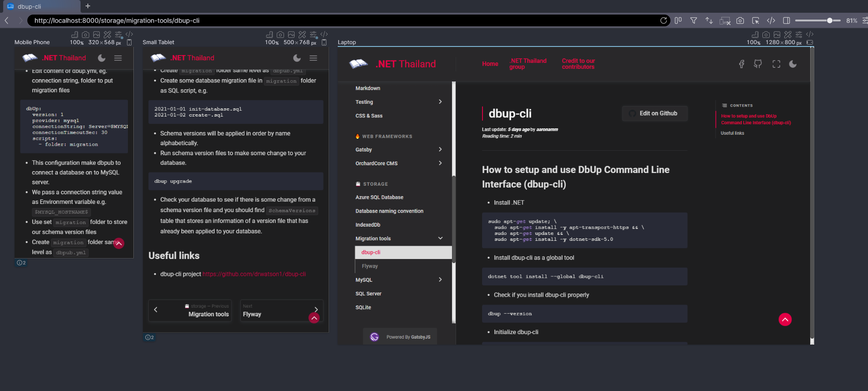Take screenshot of all devices from top toolbar
The image size is (868, 391).
point(740,20)
